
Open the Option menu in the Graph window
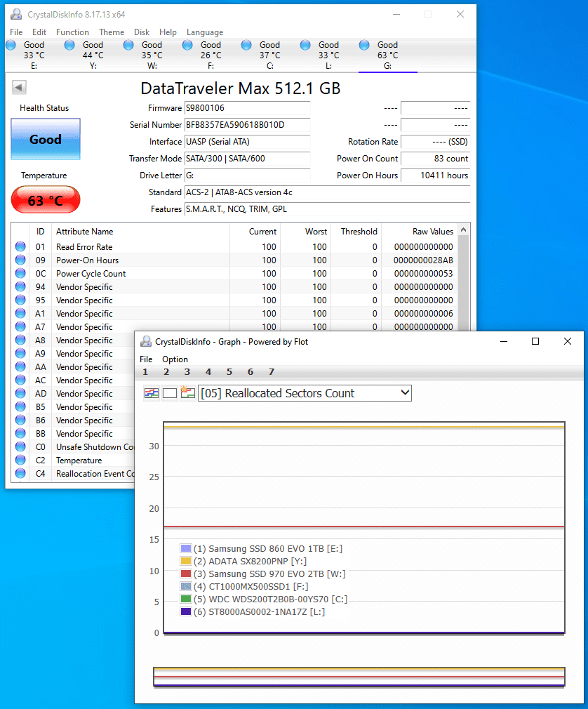click(x=175, y=359)
